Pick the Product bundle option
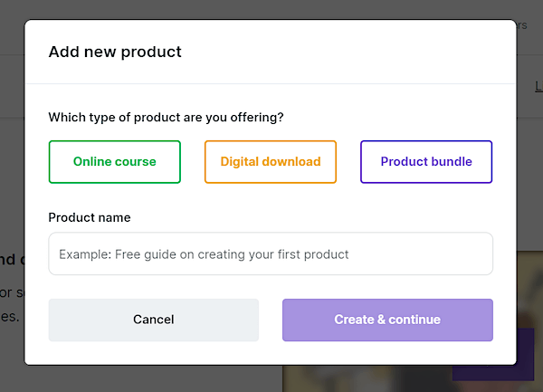 click(426, 162)
